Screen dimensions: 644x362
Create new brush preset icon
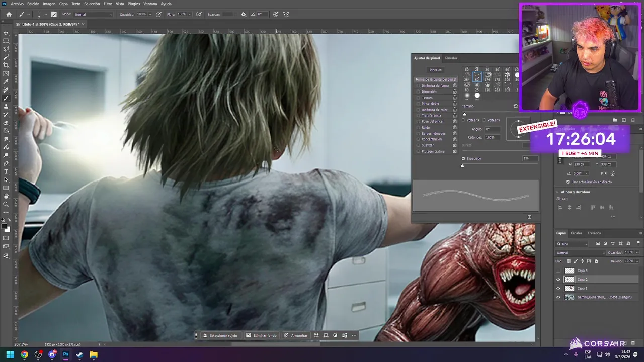click(529, 217)
